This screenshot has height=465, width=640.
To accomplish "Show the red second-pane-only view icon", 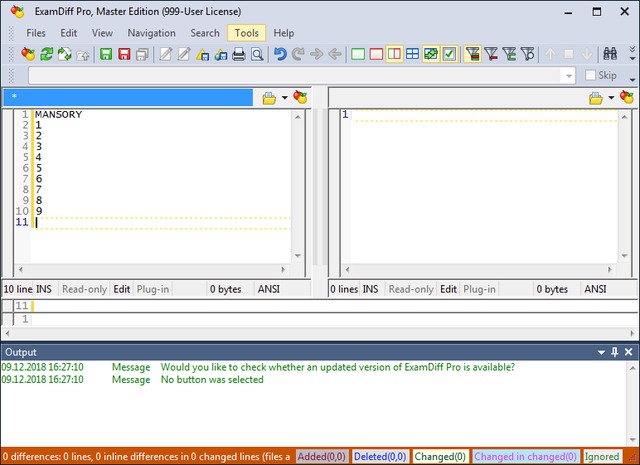I will pyautogui.click(x=376, y=54).
